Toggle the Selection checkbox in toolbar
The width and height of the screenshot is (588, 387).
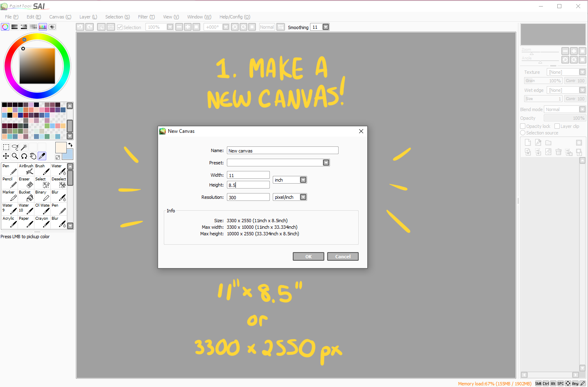click(x=120, y=27)
